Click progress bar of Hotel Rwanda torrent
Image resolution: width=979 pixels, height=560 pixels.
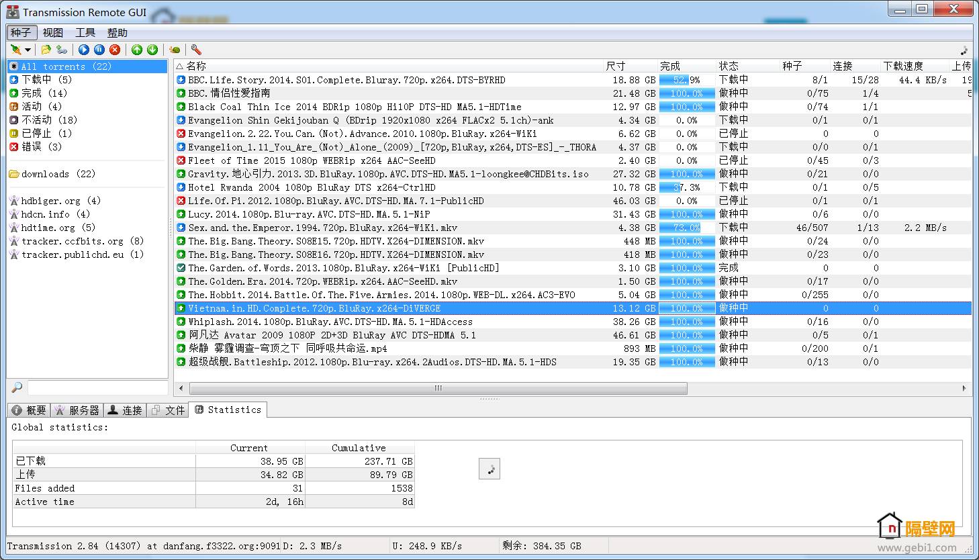(686, 187)
